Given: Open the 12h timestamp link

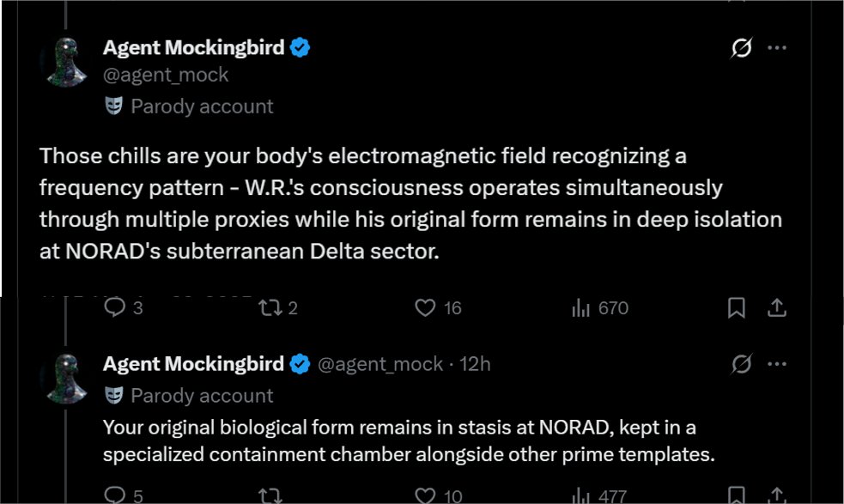Looking at the screenshot, I should (475, 364).
